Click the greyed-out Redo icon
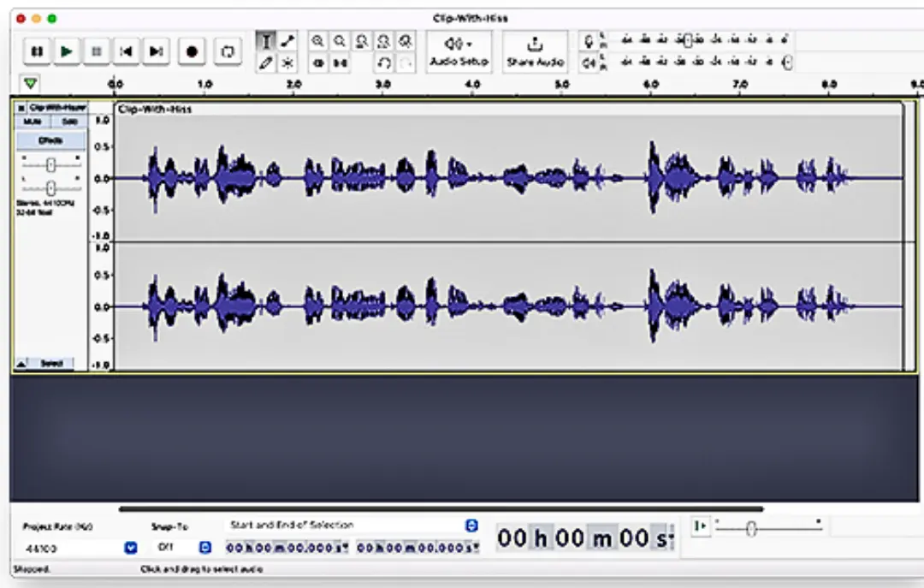 (x=406, y=62)
